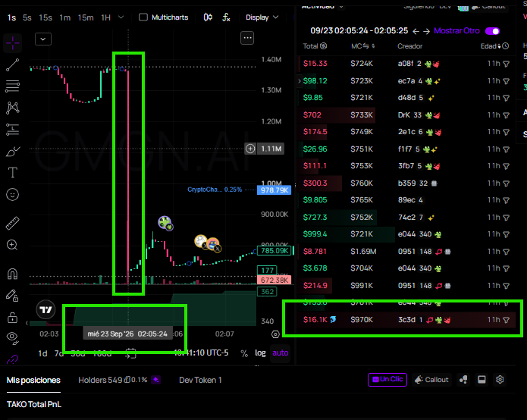Open the bottom panel settings gear
Screen dimensions: 527x420
[500, 380]
